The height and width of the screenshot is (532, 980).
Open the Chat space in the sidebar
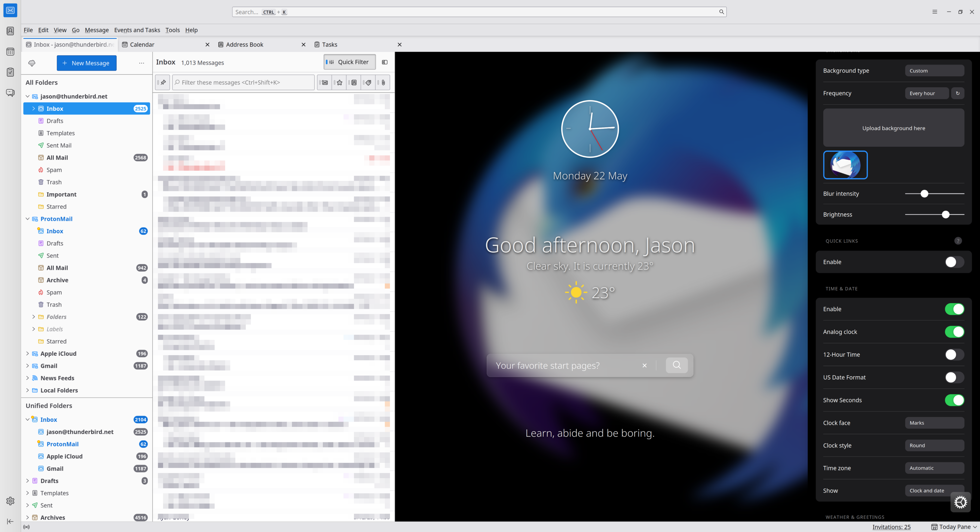pos(10,93)
